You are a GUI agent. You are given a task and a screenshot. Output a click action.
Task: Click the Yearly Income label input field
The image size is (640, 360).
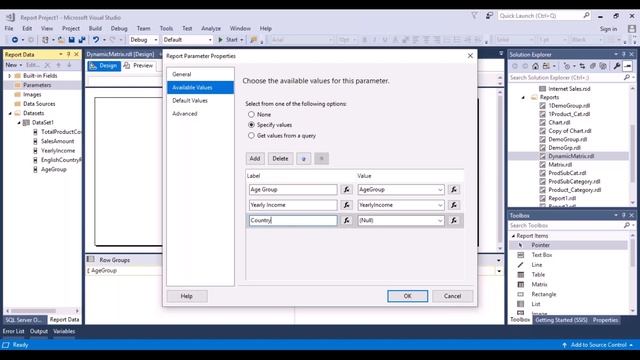pos(293,205)
